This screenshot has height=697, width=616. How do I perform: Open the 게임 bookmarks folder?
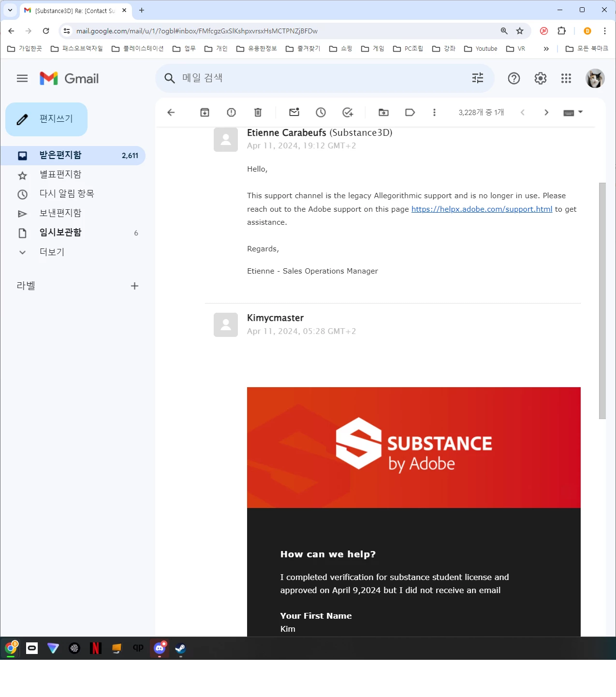tap(373, 49)
